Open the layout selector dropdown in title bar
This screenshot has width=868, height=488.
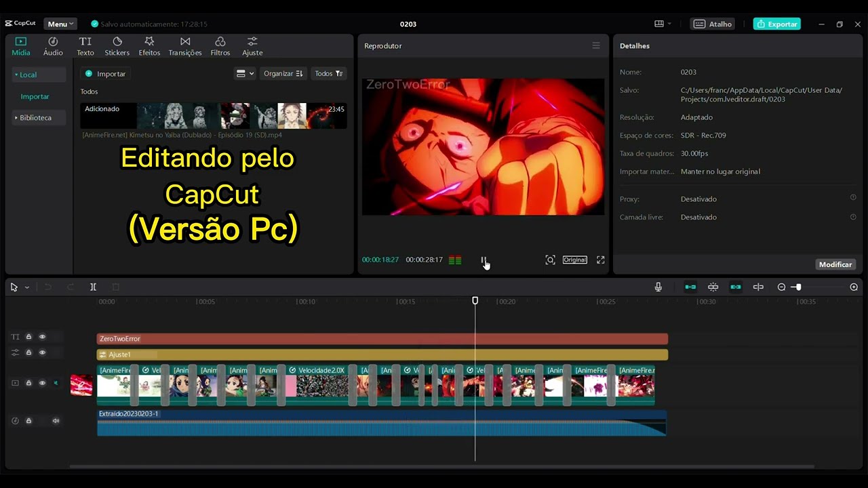663,24
